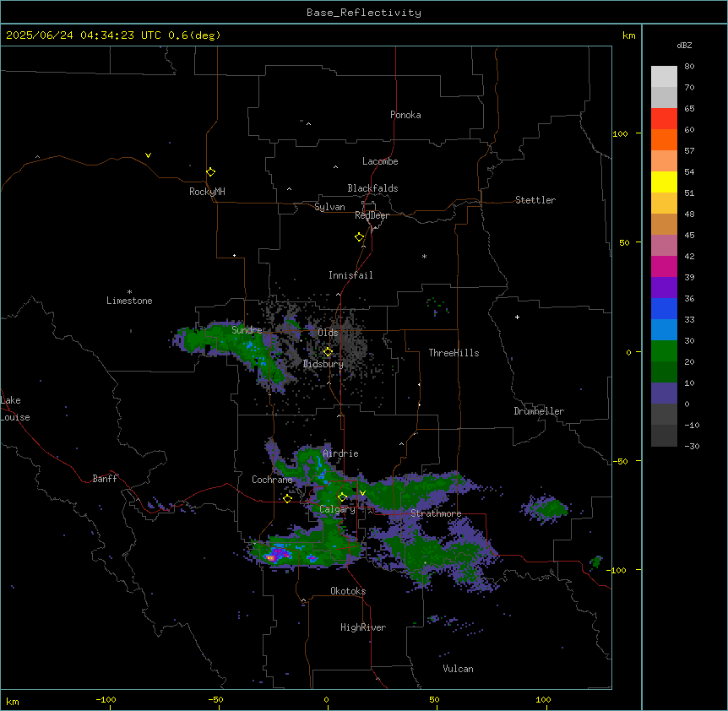Click the Ponoka city label
The height and width of the screenshot is (711, 728).
coord(405,115)
